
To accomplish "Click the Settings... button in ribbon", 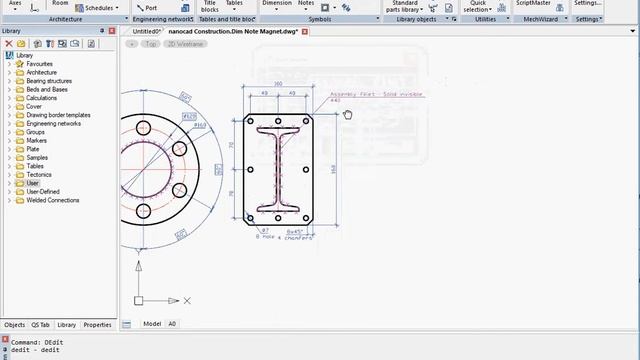I will (x=587, y=3).
